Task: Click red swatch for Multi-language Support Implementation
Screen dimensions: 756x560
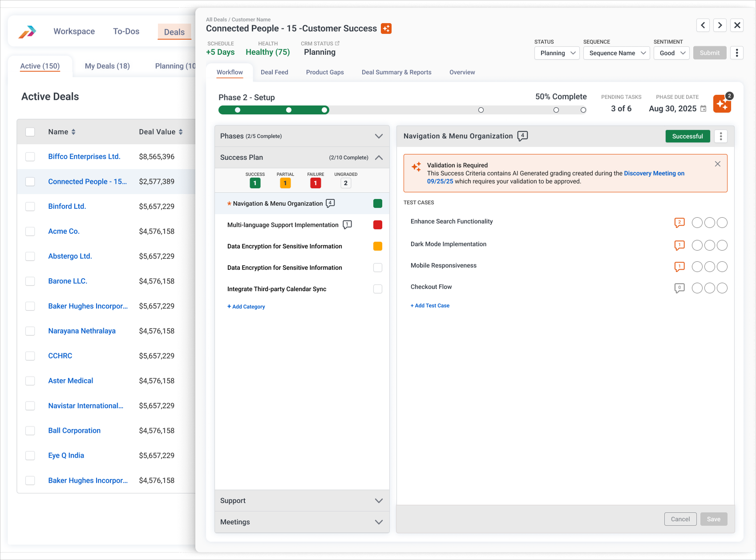Action: click(x=378, y=225)
